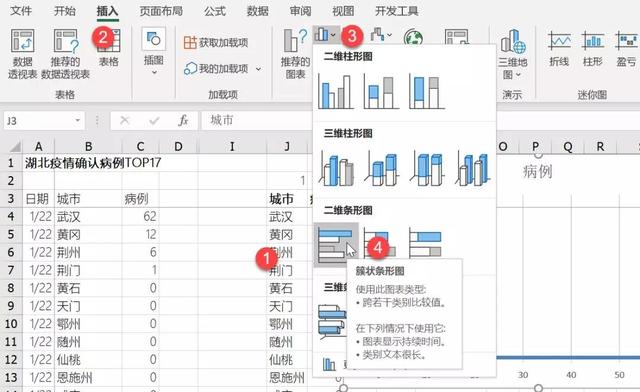
Task: Insert a 折线 sparkline
Action: (x=559, y=49)
